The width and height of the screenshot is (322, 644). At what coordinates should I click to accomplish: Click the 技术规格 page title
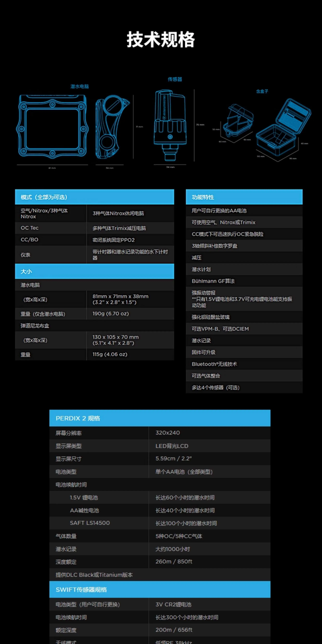pos(160,39)
